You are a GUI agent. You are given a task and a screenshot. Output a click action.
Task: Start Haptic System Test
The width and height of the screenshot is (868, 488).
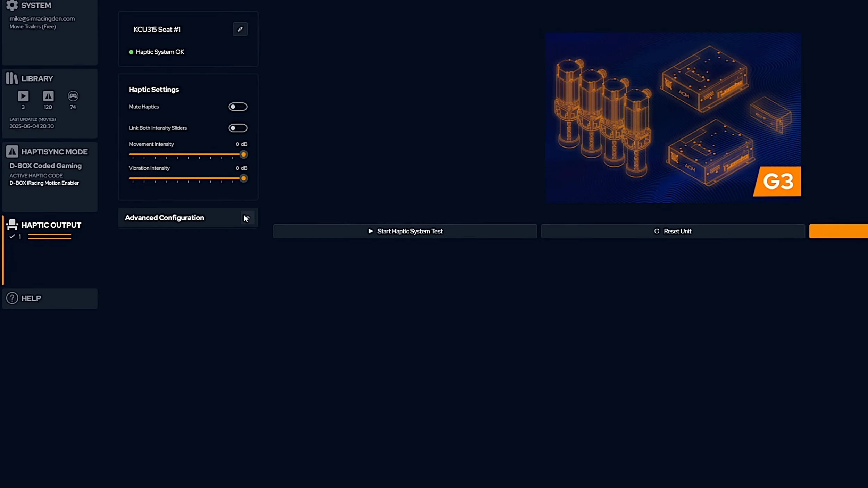coord(405,231)
